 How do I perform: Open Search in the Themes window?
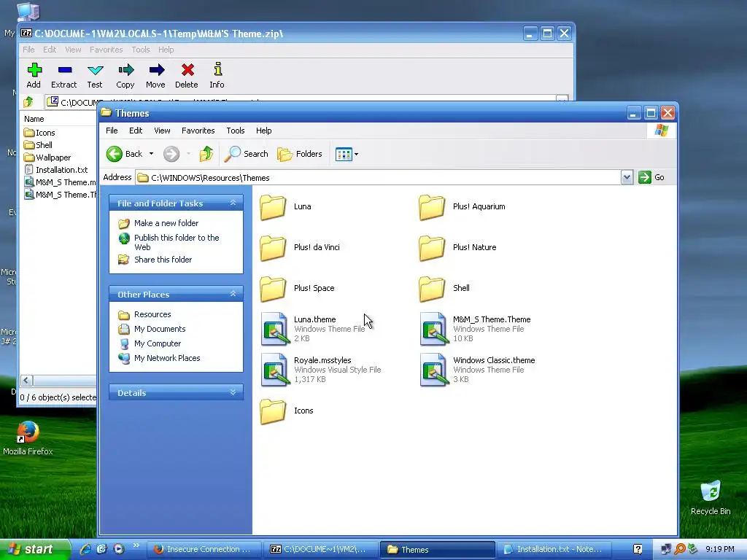(247, 154)
